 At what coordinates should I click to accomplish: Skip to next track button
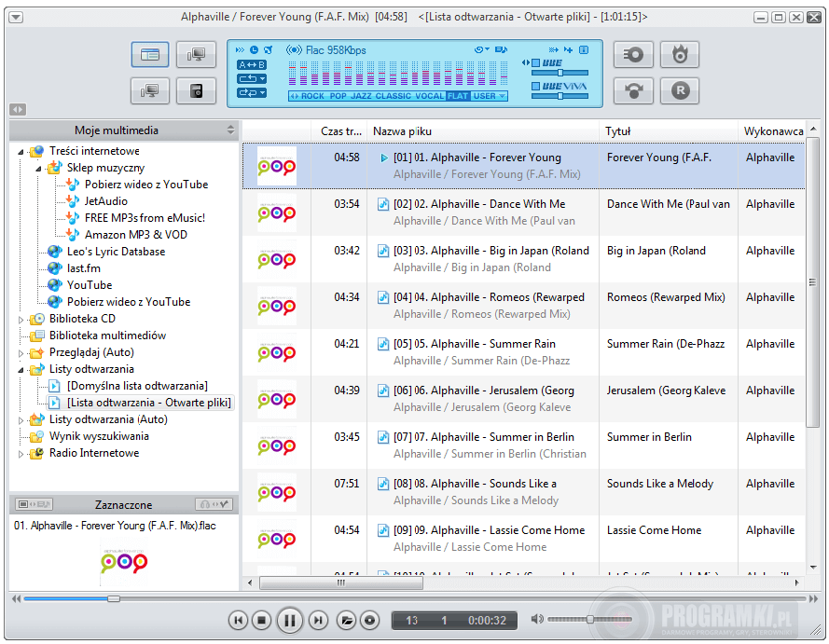click(318, 620)
